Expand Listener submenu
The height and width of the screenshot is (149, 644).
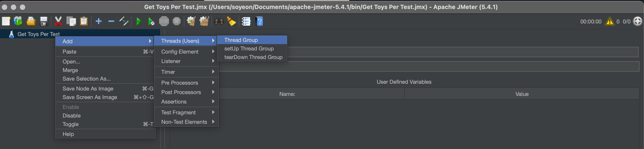point(186,61)
